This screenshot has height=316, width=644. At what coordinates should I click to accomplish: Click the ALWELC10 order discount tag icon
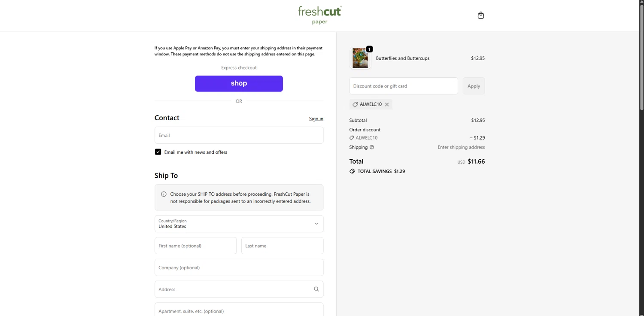point(352,138)
